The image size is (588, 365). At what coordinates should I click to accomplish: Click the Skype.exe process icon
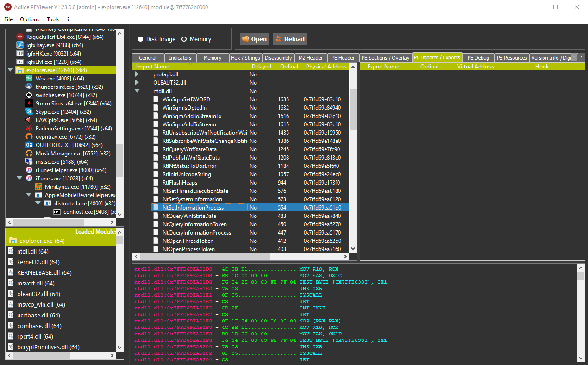click(x=29, y=112)
